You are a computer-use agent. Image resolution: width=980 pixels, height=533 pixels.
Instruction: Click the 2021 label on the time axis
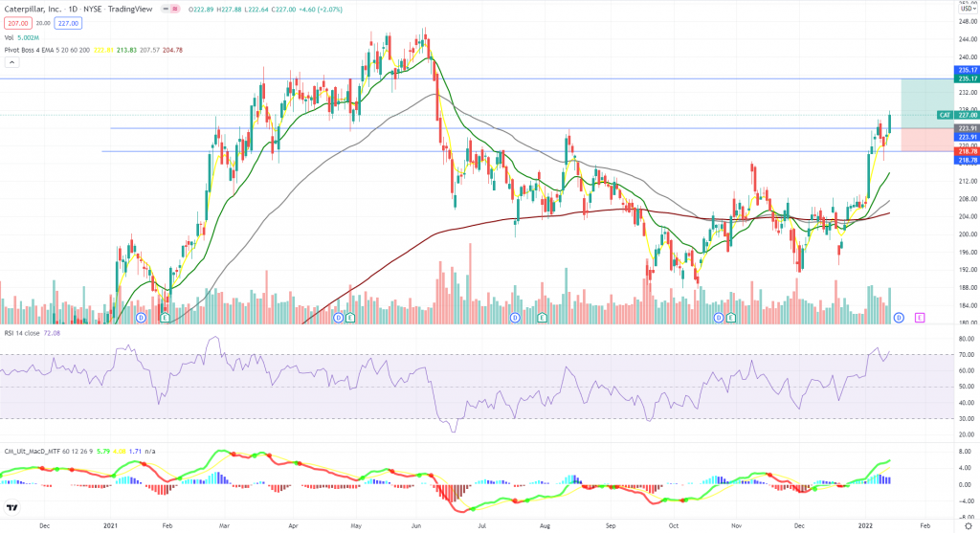(x=110, y=526)
